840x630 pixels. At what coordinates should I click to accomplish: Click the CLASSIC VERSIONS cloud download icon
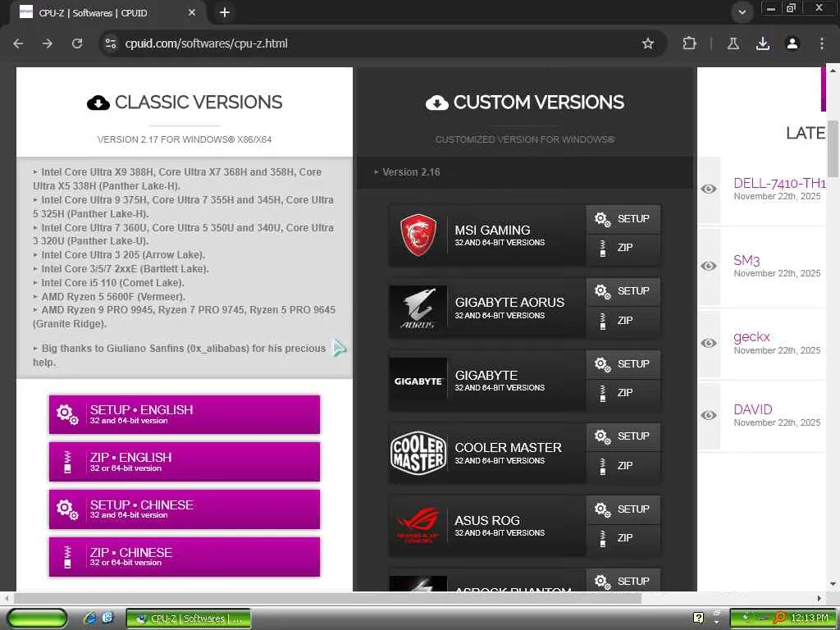pyautogui.click(x=98, y=103)
